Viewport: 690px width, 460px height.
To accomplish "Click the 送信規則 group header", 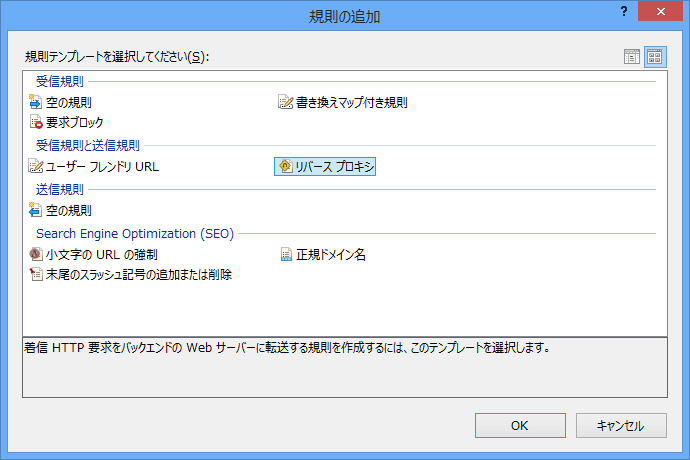I will coord(60,189).
